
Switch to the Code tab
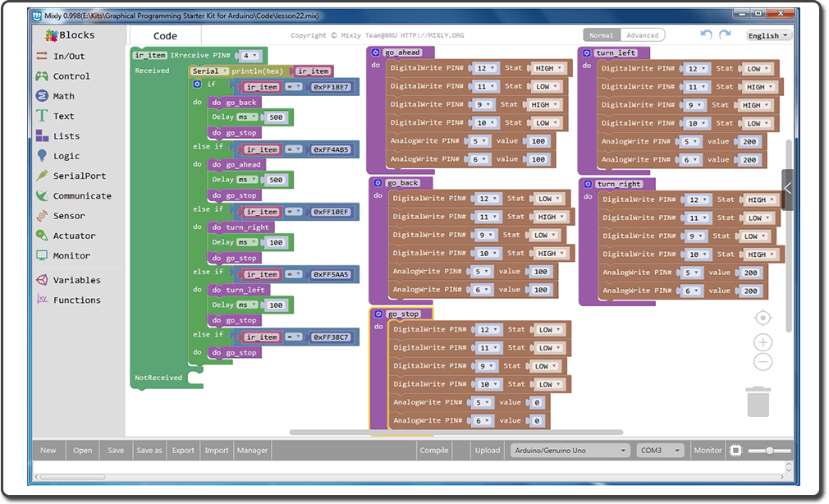pos(164,34)
